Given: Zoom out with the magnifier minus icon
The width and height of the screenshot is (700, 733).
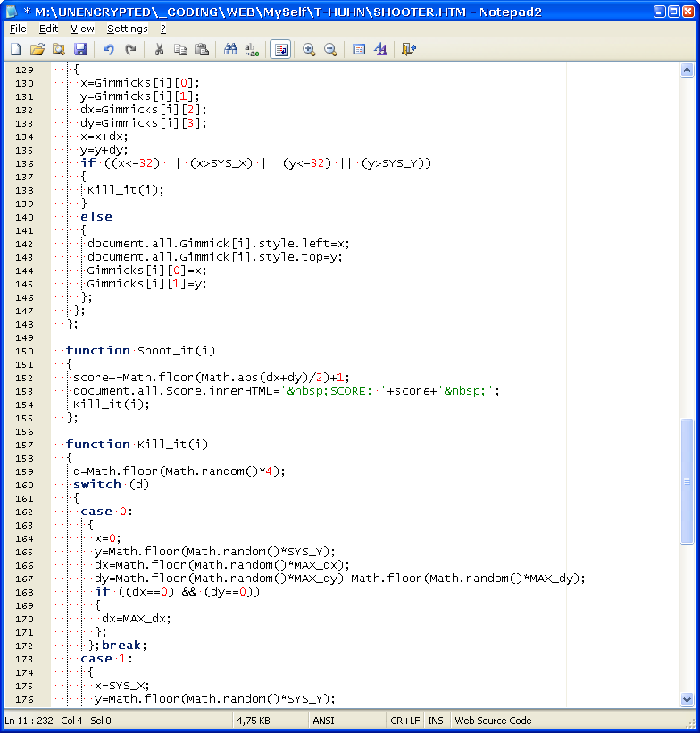Looking at the screenshot, I should point(330,49).
